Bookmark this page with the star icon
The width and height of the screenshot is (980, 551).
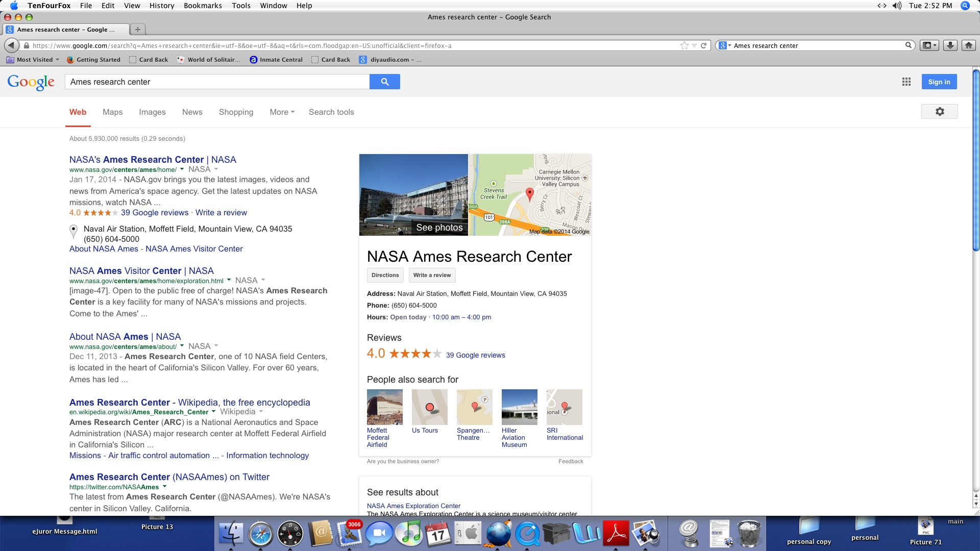684,45
